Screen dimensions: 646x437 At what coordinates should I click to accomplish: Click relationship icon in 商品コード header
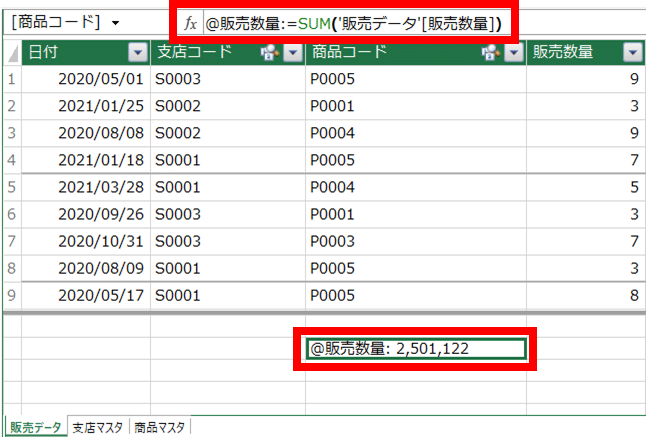point(490,53)
